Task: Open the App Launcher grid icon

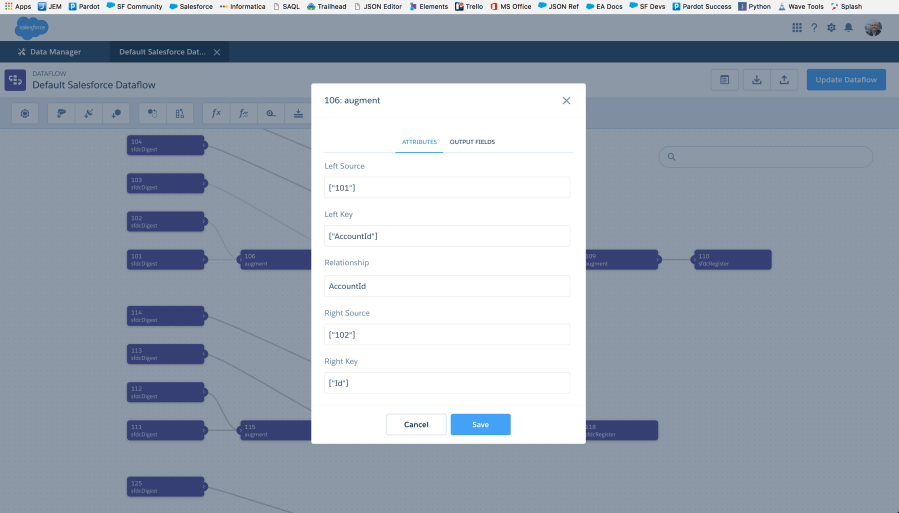Action: [x=797, y=28]
